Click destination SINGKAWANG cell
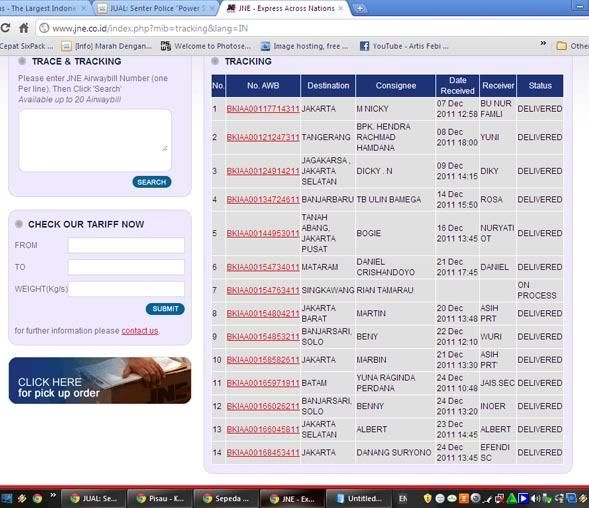This screenshot has width=589, height=508. (x=328, y=290)
